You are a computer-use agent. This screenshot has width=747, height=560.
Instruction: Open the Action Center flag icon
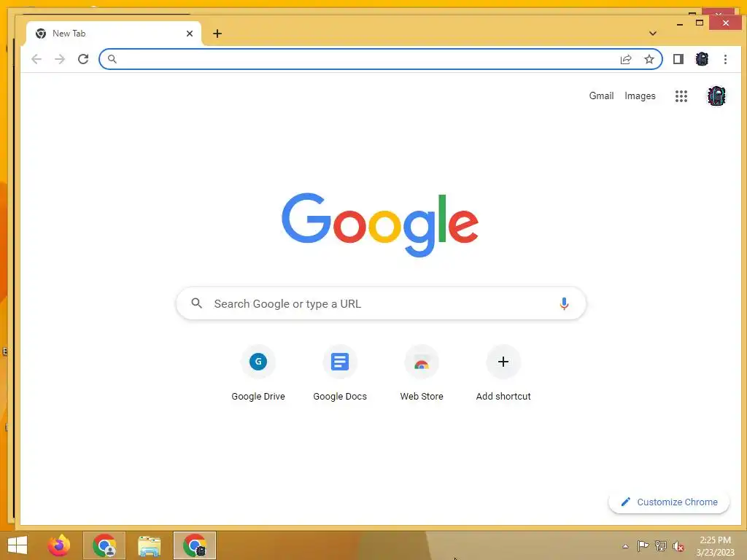[x=643, y=546]
